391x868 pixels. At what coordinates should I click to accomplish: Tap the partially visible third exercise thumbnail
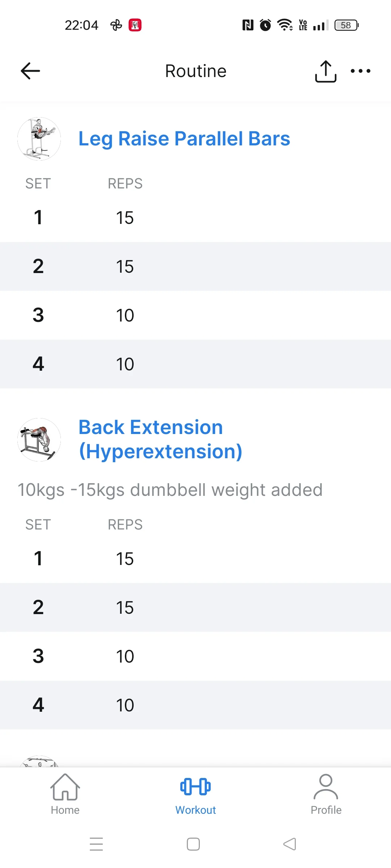coord(39,761)
